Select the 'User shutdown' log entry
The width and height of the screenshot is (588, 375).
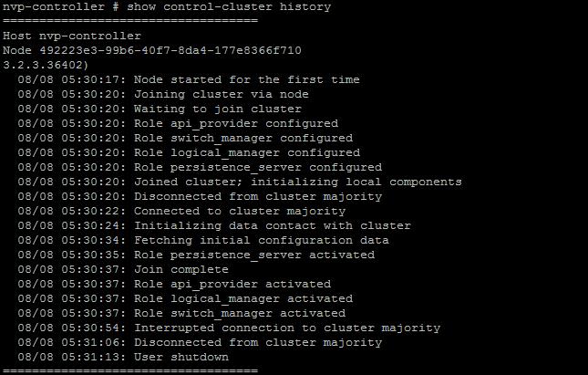coord(123,358)
